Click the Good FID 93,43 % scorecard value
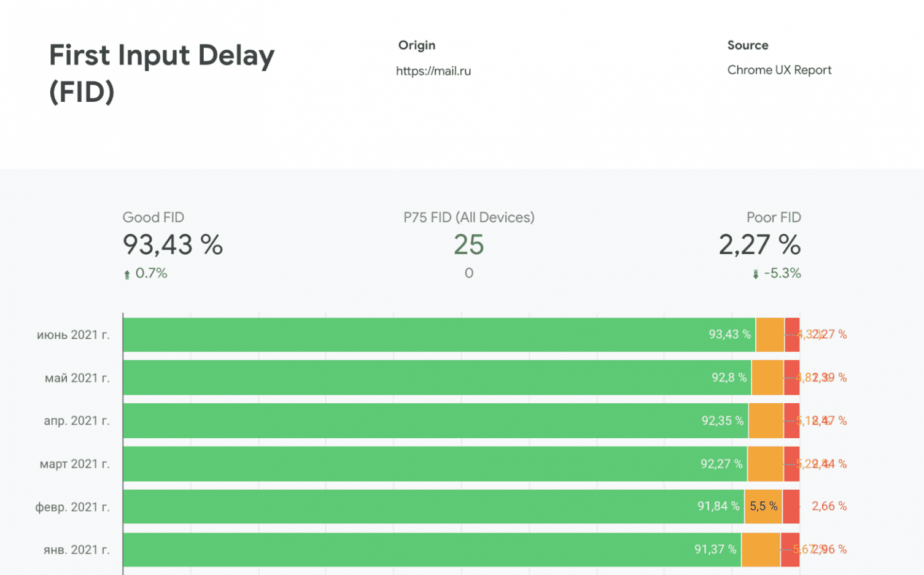Image resolution: width=924 pixels, height=575 pixels. [173, 245]
